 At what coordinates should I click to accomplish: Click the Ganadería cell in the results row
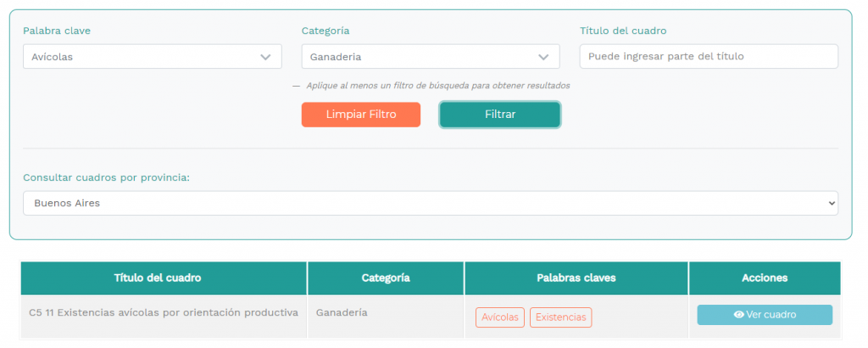click(341, 312)
